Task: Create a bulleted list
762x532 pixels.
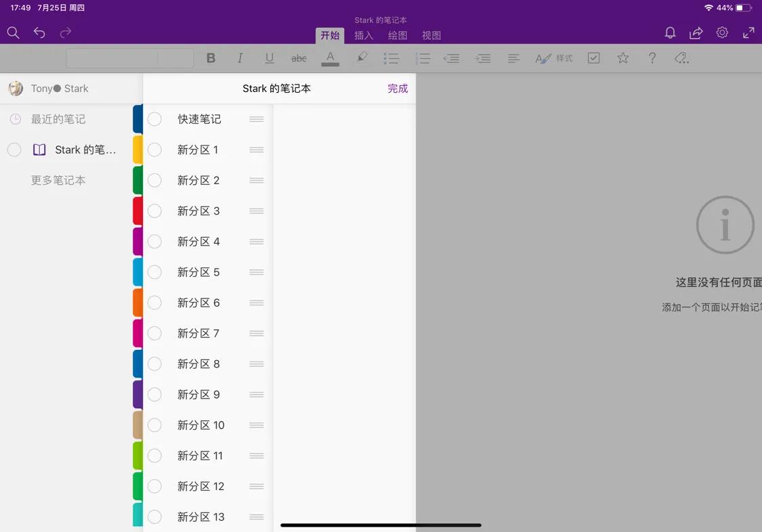Action: click(391, 58)
